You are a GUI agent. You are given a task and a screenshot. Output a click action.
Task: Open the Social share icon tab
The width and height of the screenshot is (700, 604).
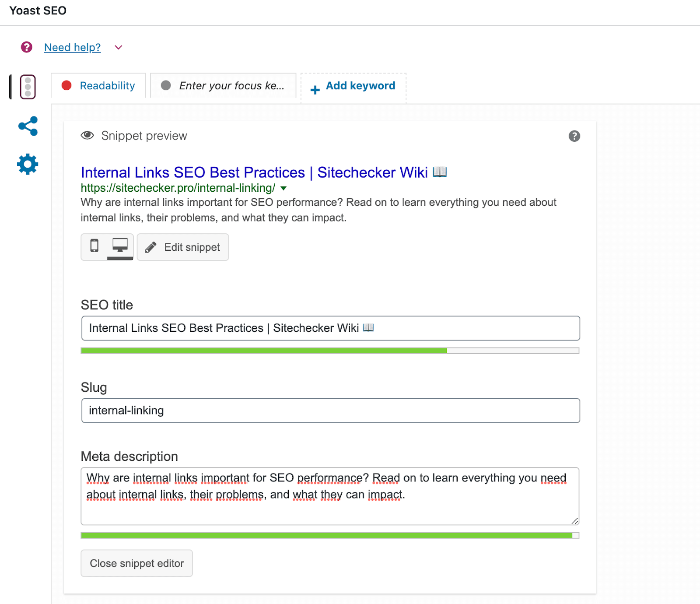pyautogui.click(x=28, y=126)
